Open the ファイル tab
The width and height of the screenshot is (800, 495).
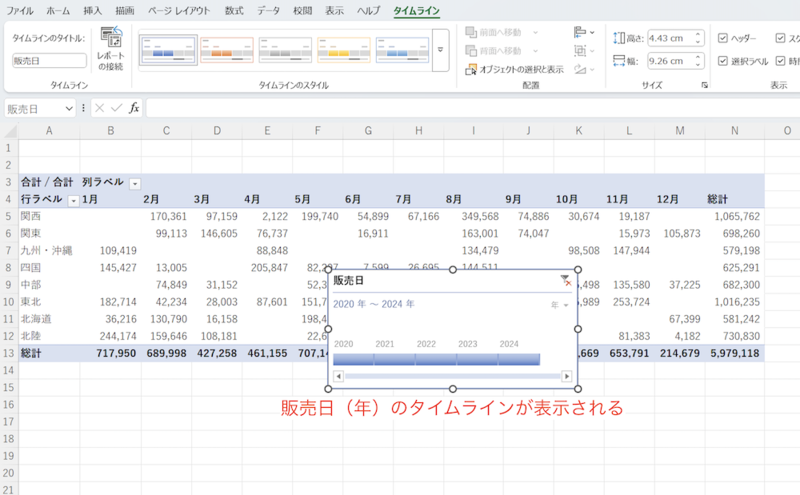point(19,11)
